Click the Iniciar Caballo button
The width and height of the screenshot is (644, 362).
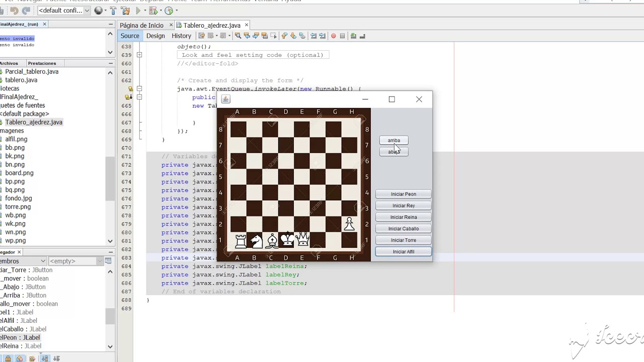(404, 229)
